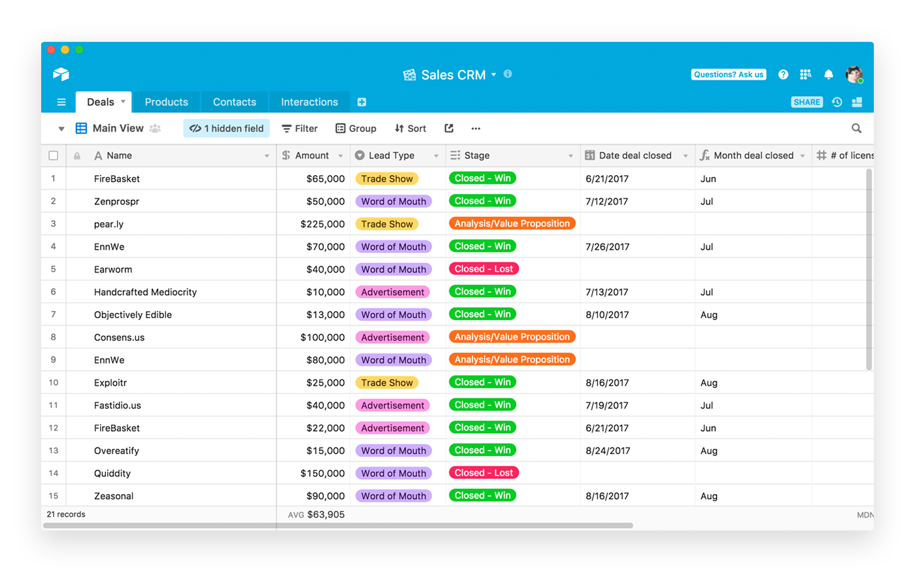The height and width of the screenshot is (588, 915).
Task: Open the tables list hamburger menu
Action: (x=61, y=102)
